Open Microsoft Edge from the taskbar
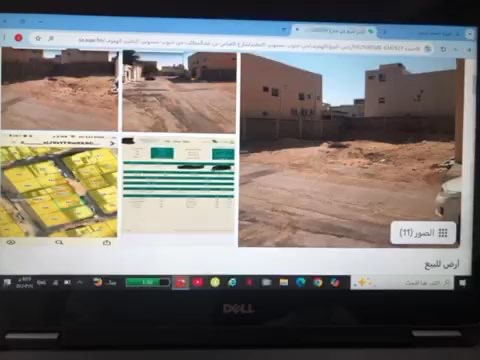Viewport: 480px width, 360px height. tap(301, 282)
